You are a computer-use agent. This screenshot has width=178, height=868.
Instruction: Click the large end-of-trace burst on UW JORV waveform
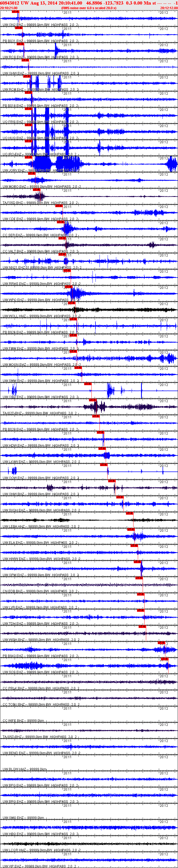[x=172, y=165]
